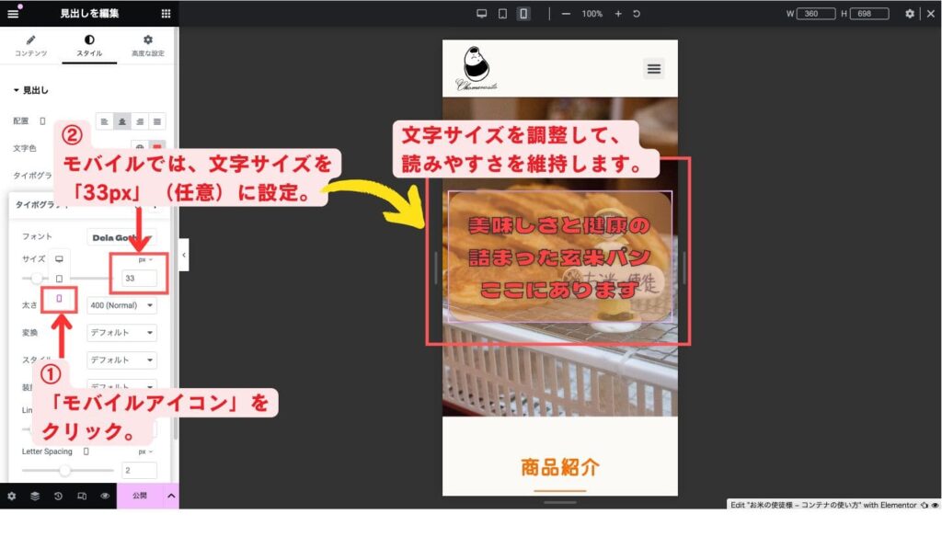Collapse the 見出し section
Viewport: 942px width, 560px height.
coord(30,90)
